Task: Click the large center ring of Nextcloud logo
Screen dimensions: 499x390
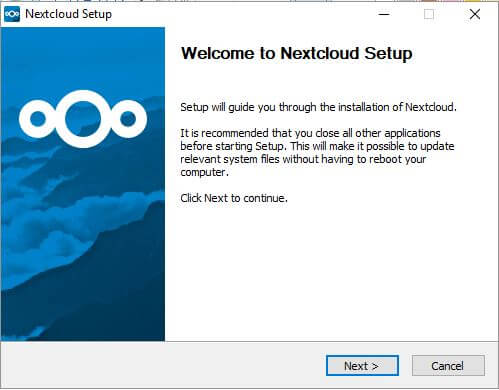Action: coord(83,119)
